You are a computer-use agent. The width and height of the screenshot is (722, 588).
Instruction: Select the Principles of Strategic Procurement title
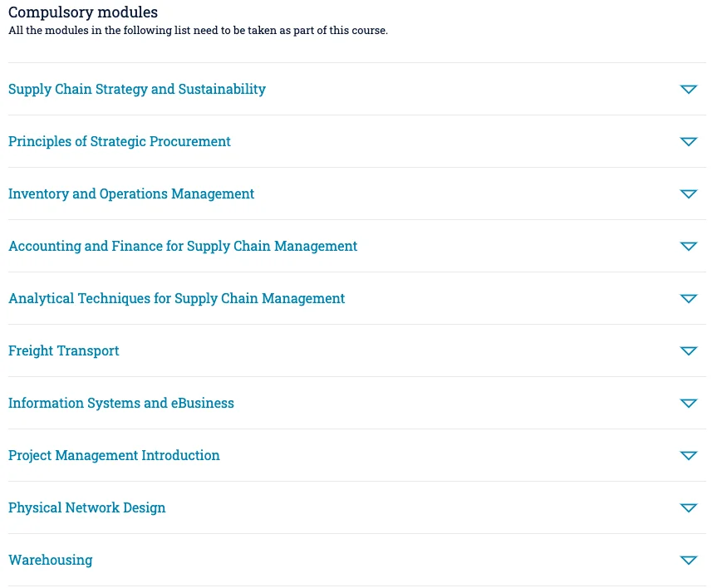[x=120, y=141]
